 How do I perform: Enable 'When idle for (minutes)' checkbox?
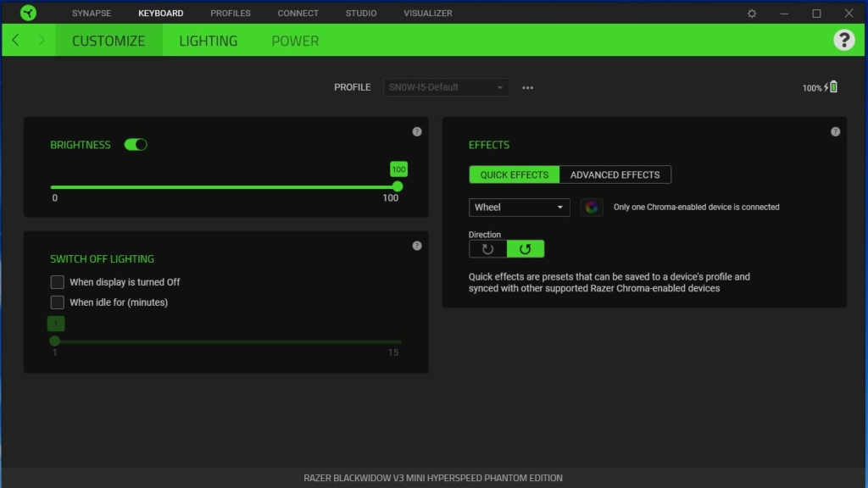pyautogui.click(x=57, y=302)
